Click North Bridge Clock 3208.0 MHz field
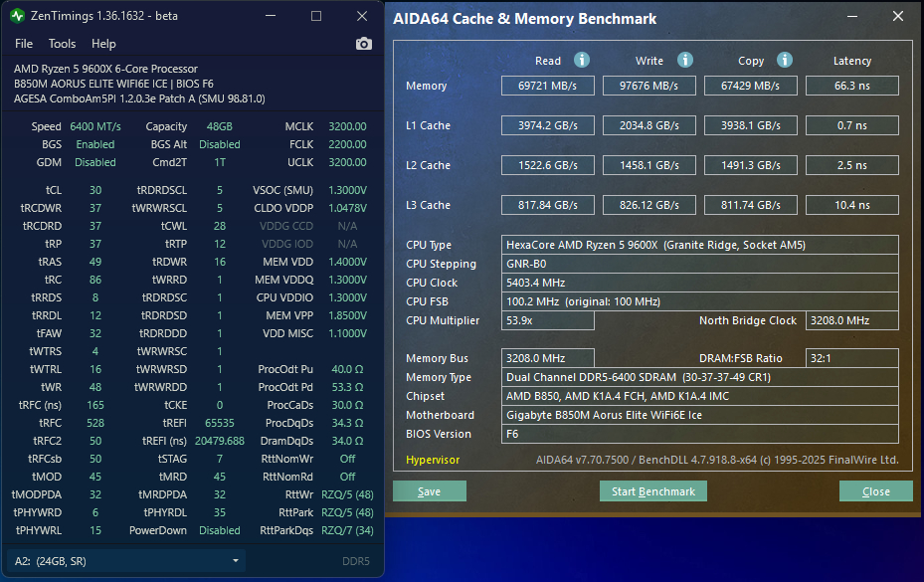Image resolution: width=924 pixels, height=582 pixels. 852,320
